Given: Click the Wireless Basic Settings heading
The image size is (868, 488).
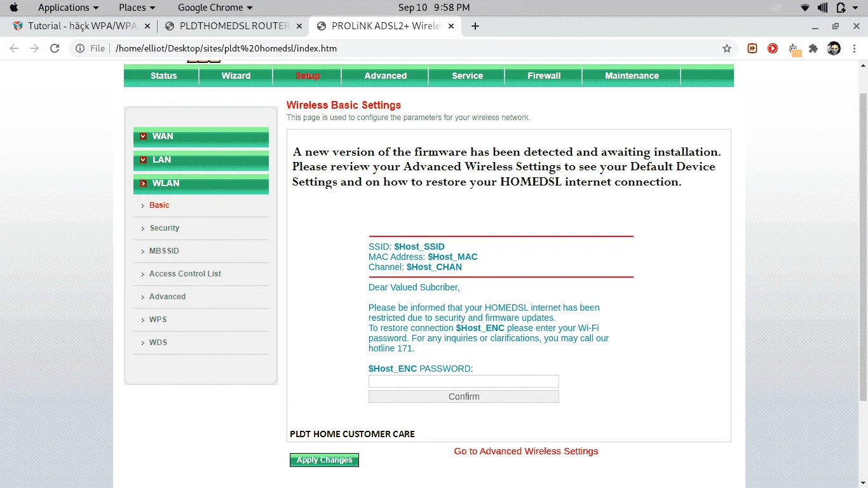Looking at the screenshot, I should point(344,105).
